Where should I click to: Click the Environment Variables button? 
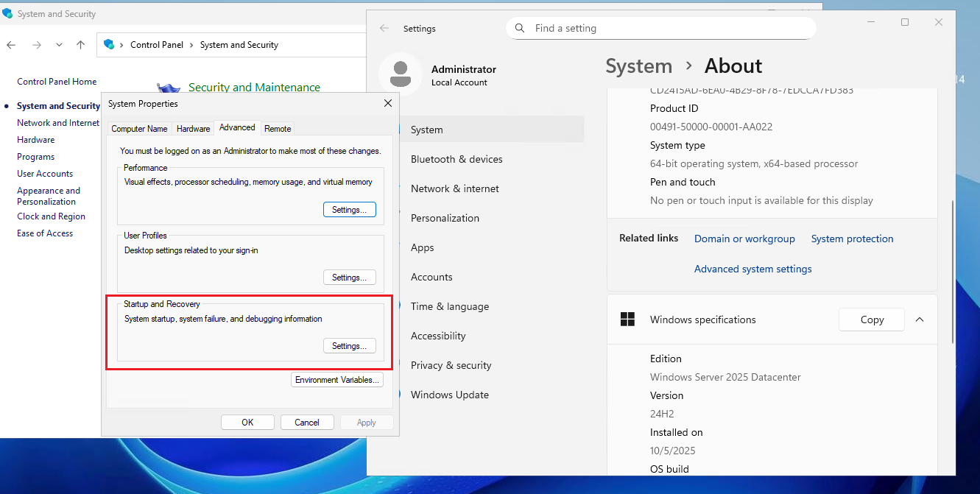point(337,380)
